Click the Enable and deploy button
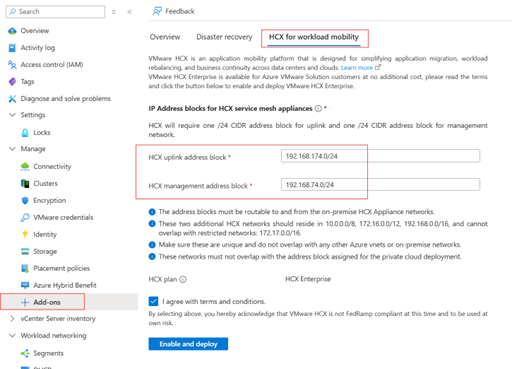Viewport: 512px width, 369px height. click(x=188, y=344)
